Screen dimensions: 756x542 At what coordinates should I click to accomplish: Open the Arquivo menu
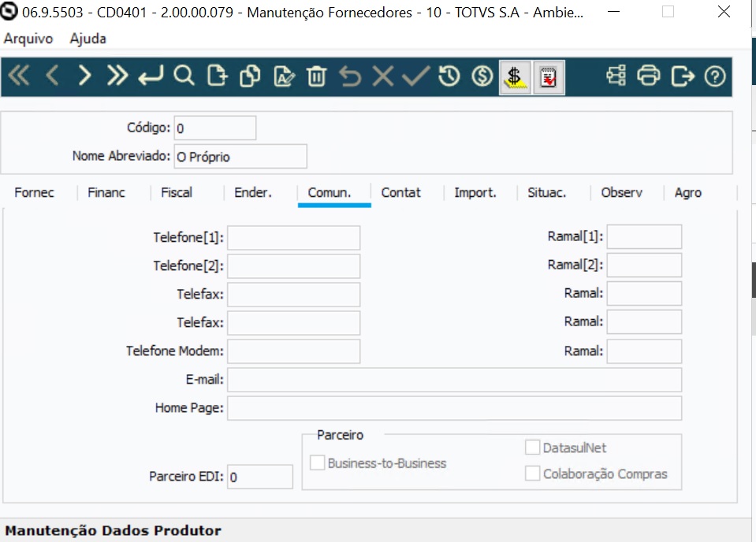pyautogui.click(x=28, y=39)
